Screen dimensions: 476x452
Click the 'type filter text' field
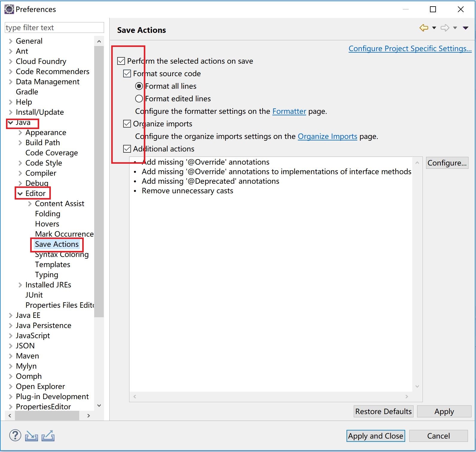54,28
